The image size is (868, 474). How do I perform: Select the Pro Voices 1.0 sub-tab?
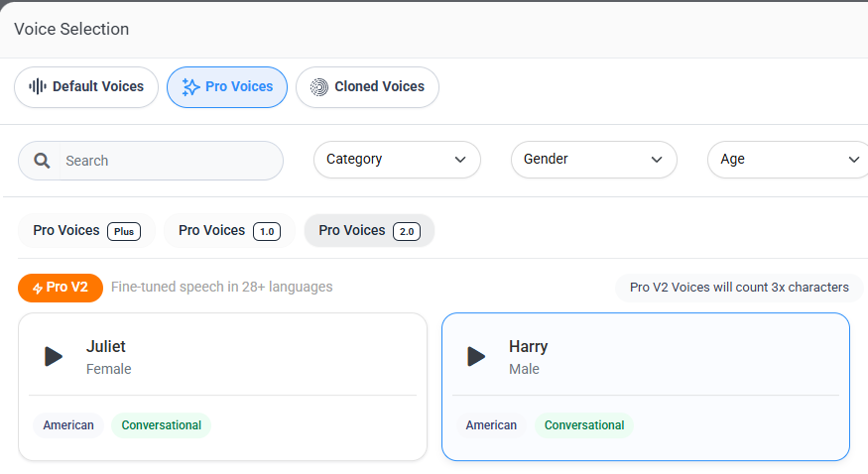coord(229,231)
